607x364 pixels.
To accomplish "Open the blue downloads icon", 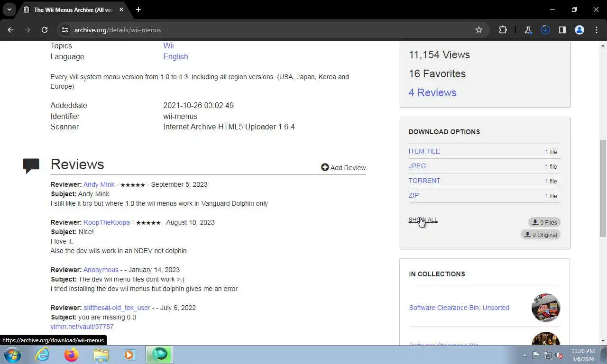I will click(x=545, y=30).
